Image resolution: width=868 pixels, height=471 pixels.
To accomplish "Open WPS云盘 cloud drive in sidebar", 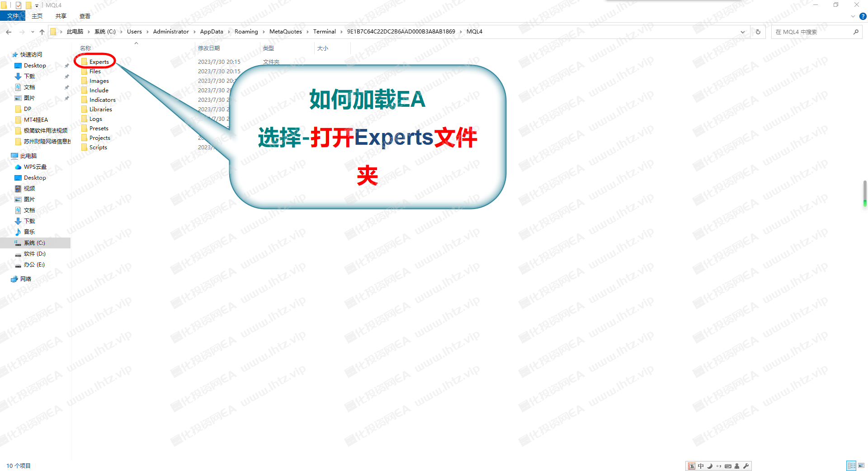I will (x=35, y=167).
